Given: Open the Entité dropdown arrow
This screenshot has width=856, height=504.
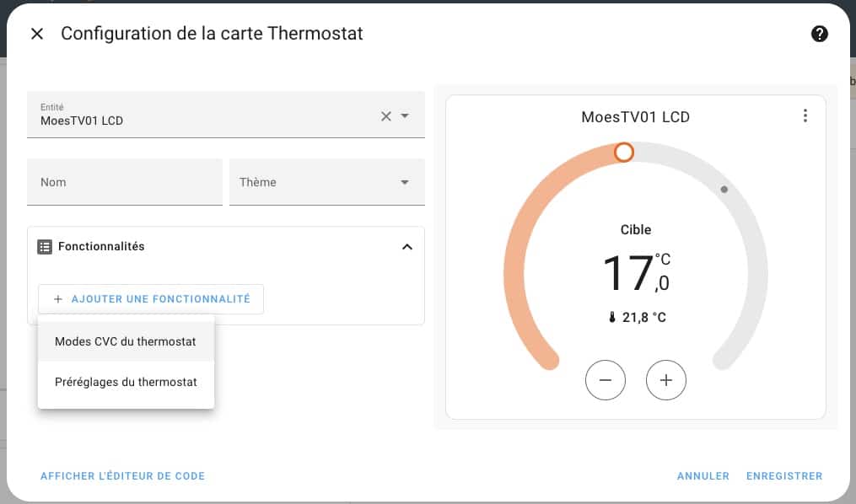Looking at the screenshot, I should 405,116.
